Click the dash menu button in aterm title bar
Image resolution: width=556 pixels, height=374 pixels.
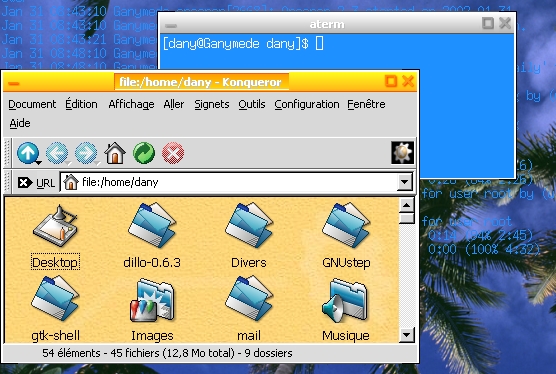coord(171,26)
